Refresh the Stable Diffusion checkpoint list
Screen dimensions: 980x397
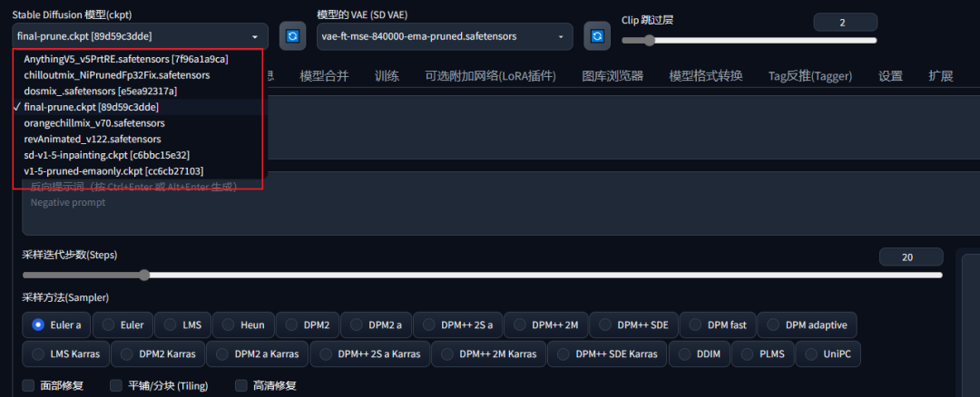(x=292, y=36)
